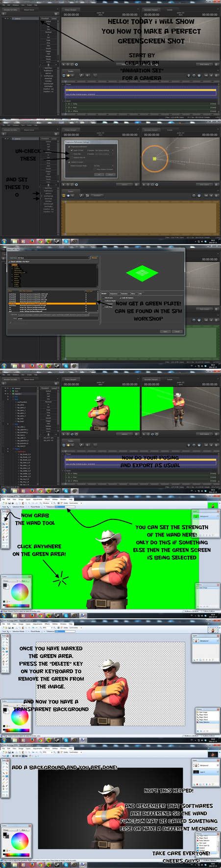Click Cancel button in SFM model browser dialog
The image size is (221, 868).
tap(177, 331)
